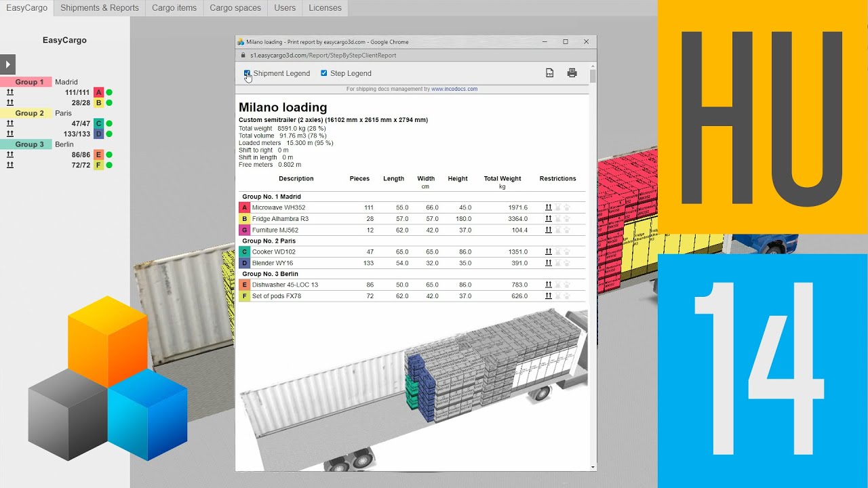Export report to PDF icon
Image resolution: width=868 pixels, height=488 pixels.
click(x=549, y=73)
